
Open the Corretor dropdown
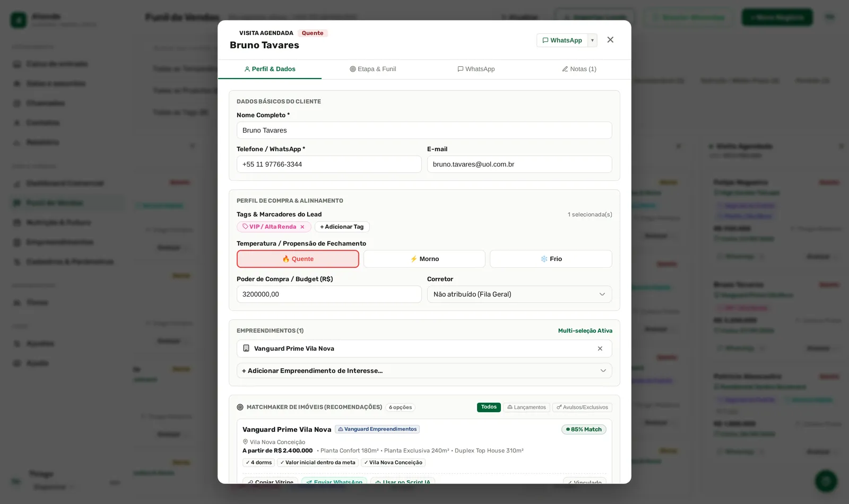pos(519,294)
